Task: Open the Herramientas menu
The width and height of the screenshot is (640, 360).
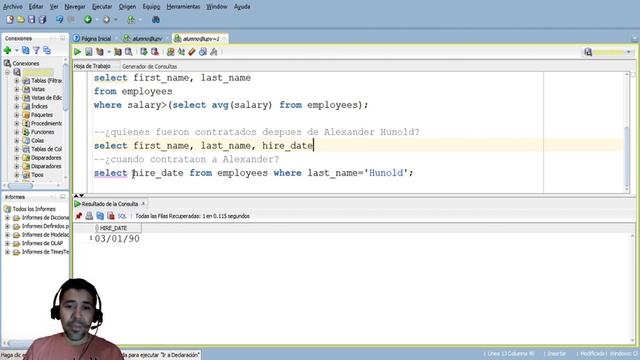Action: (x=183, y=7)
